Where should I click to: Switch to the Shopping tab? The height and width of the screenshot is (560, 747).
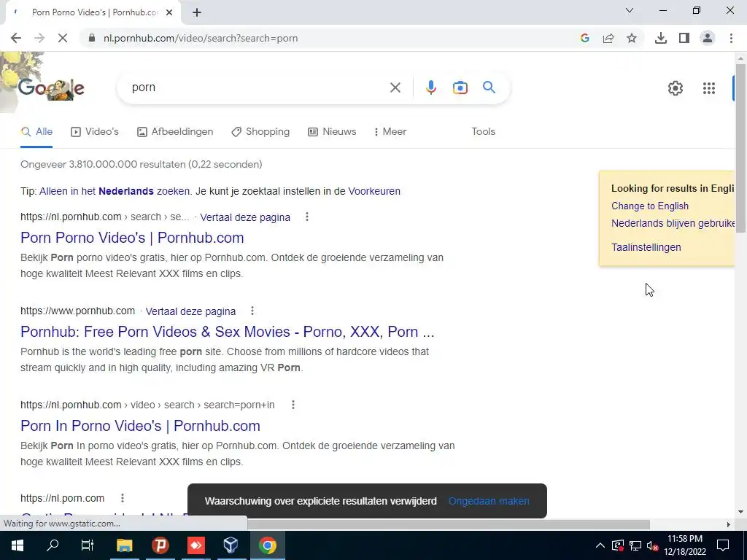coord(260,131)
